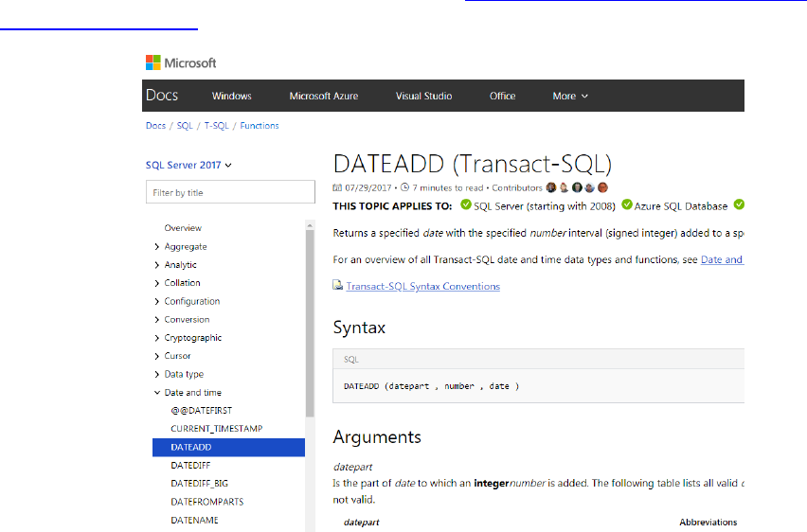Open the Office menu item

point(502,96)
